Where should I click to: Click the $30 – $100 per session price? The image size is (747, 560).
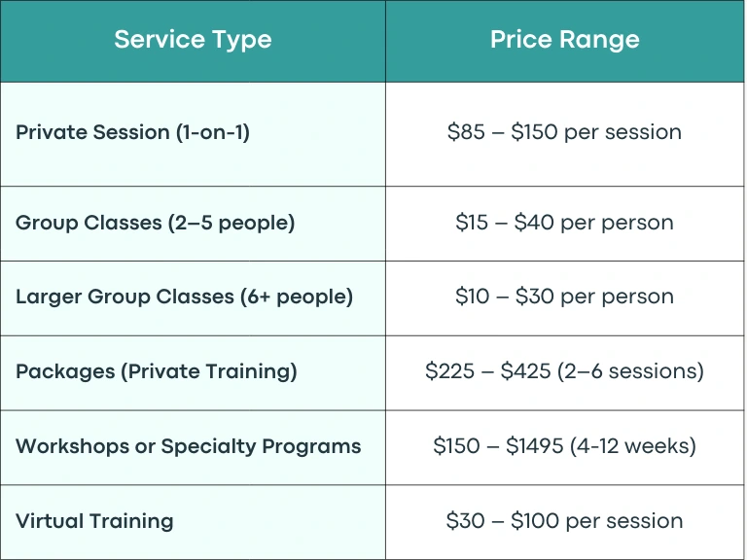564,521
